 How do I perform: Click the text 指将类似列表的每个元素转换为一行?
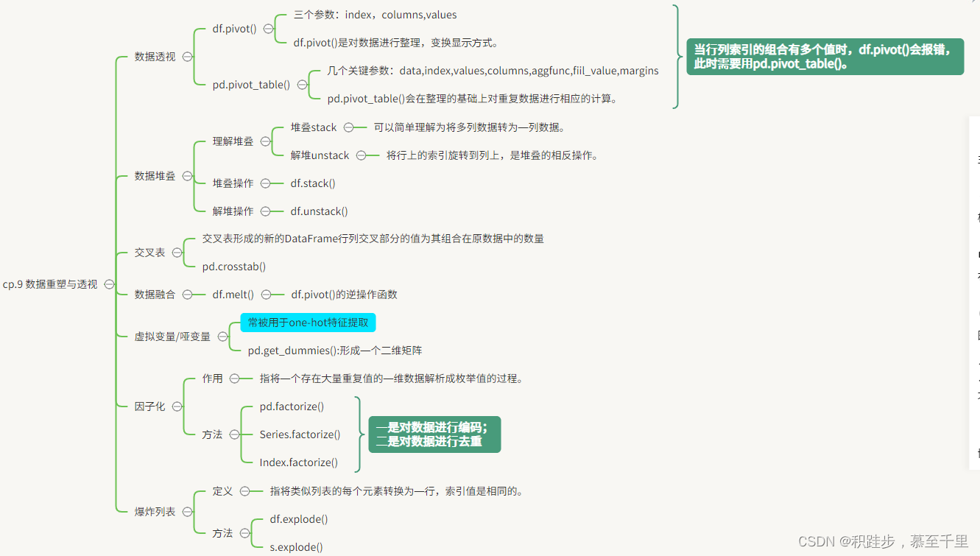click(x=396, y=491)
